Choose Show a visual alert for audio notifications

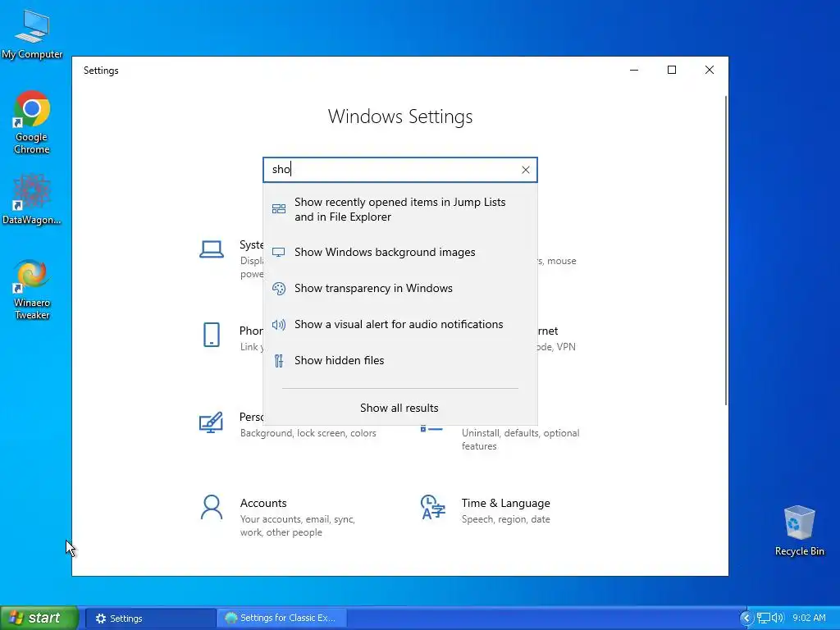(x=400, y=325)
